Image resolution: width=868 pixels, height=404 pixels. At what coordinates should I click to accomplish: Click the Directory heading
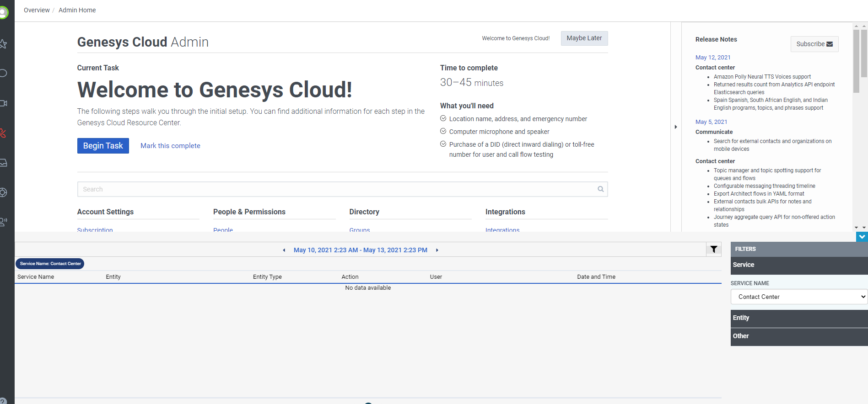click(x=364, y=212)
